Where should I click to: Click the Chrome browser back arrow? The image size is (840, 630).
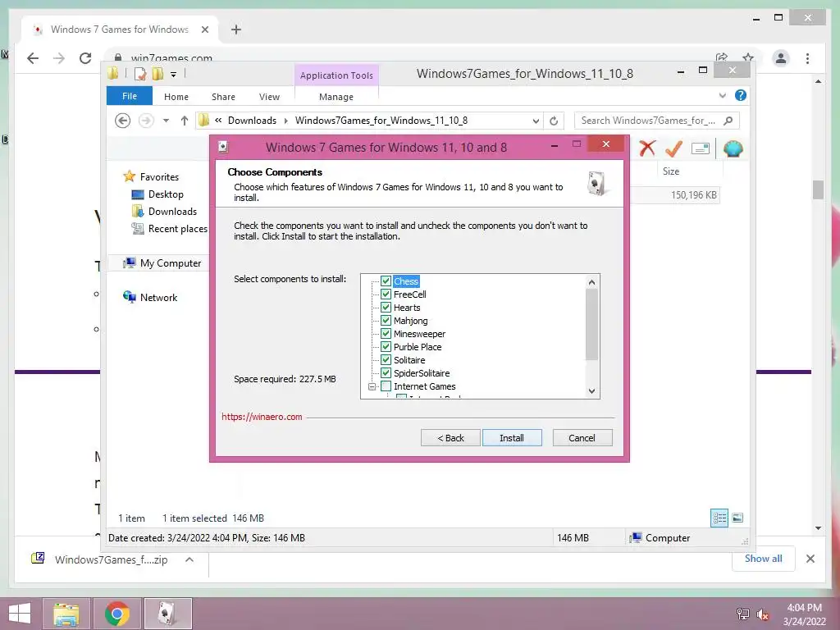33,58
